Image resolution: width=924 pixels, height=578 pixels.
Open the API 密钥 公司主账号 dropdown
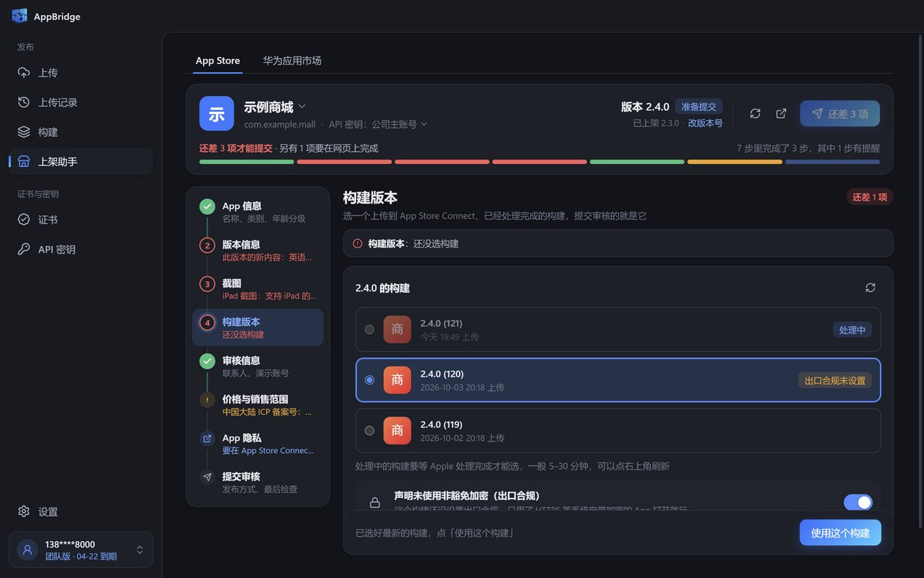pos(379,124)
